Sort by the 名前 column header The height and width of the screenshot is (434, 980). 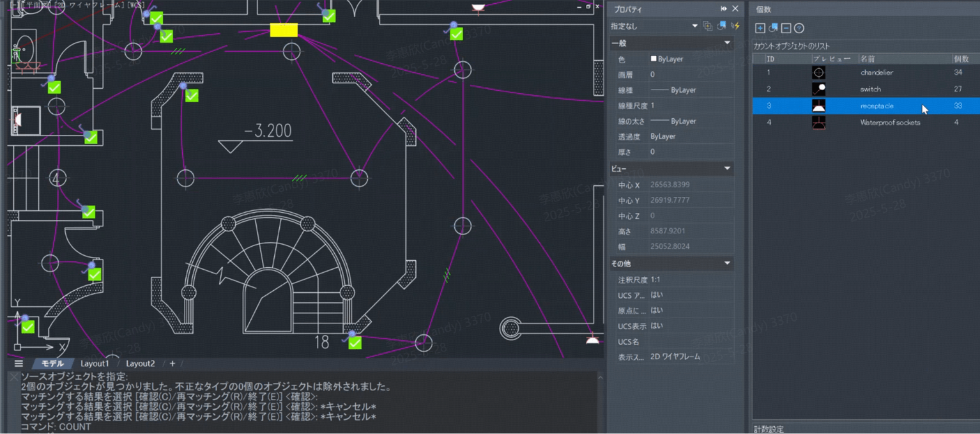pyautogui.click(x=868, y=59)
